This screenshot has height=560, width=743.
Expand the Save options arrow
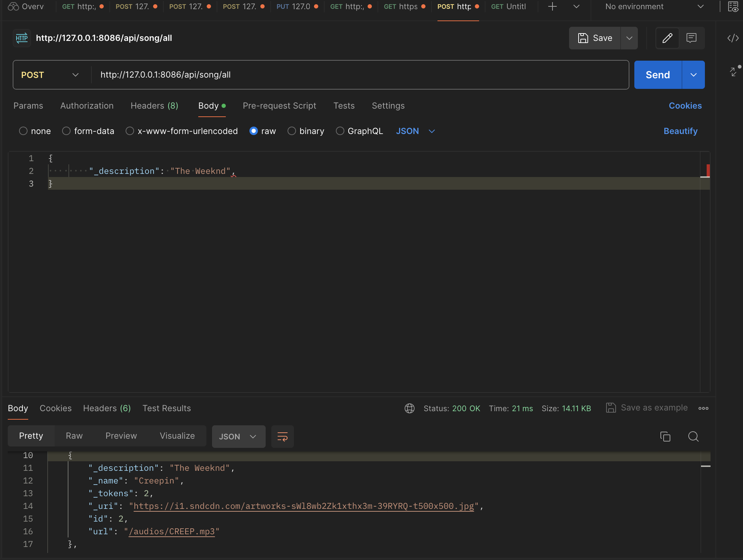point(629,38)
